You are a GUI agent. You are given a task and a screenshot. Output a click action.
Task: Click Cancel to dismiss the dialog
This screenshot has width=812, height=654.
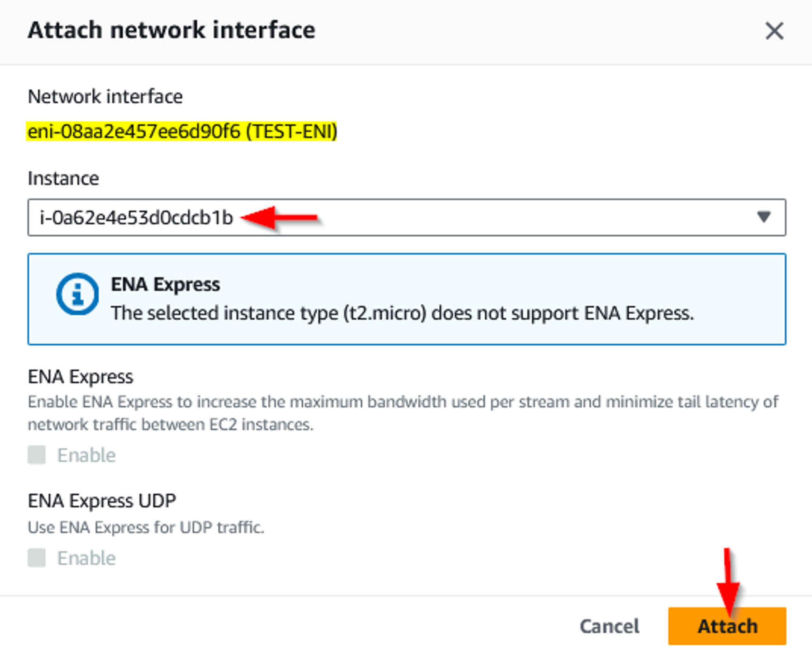[x=609, y=626]
